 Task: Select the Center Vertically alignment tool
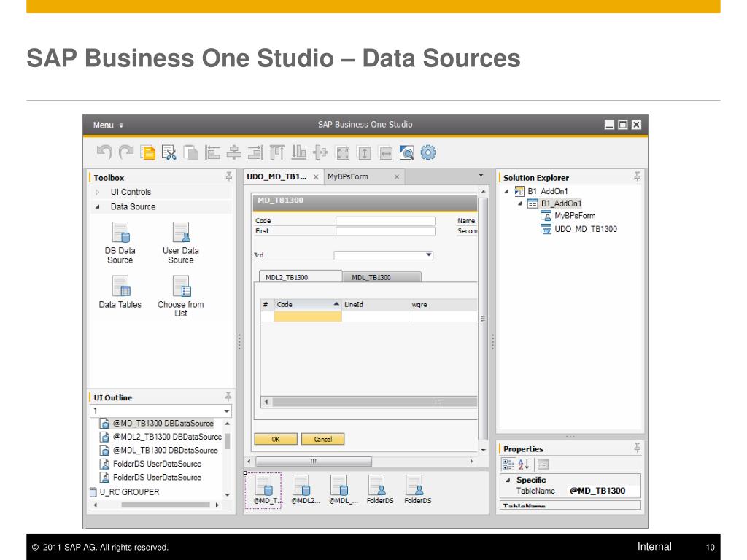[321, 152]
